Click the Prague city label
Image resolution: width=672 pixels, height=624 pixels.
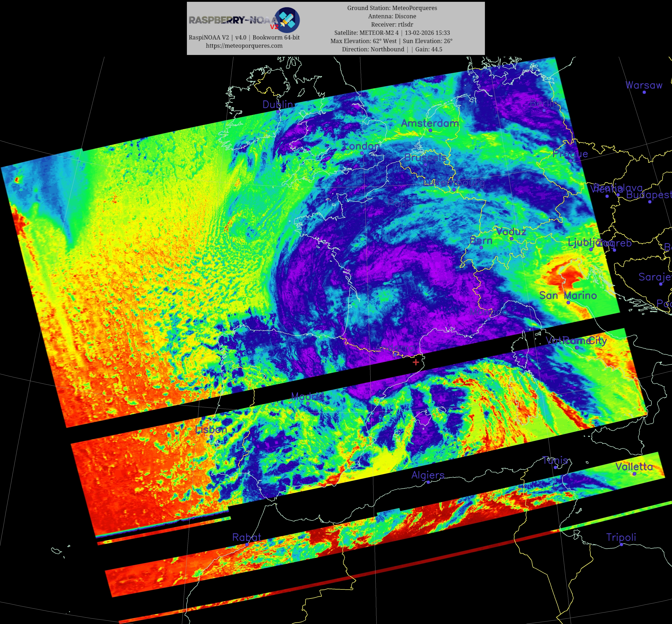[x=570, y=154]
